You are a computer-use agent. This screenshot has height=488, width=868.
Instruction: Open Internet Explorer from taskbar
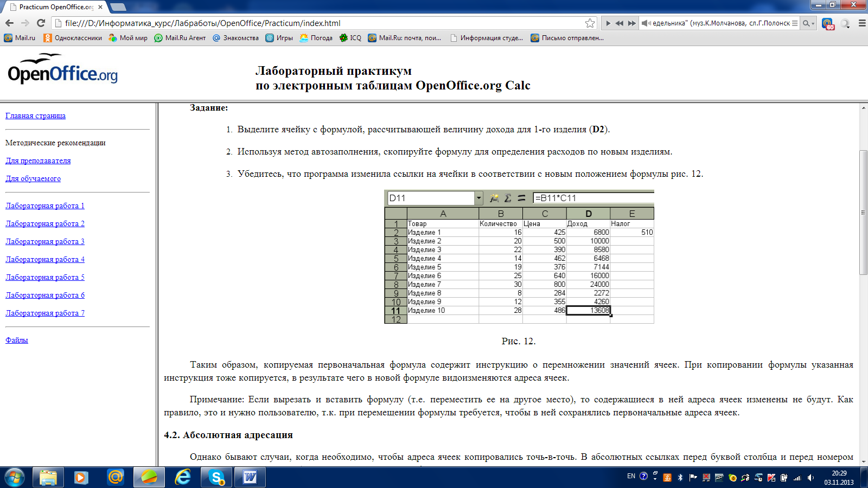[183, 477]
